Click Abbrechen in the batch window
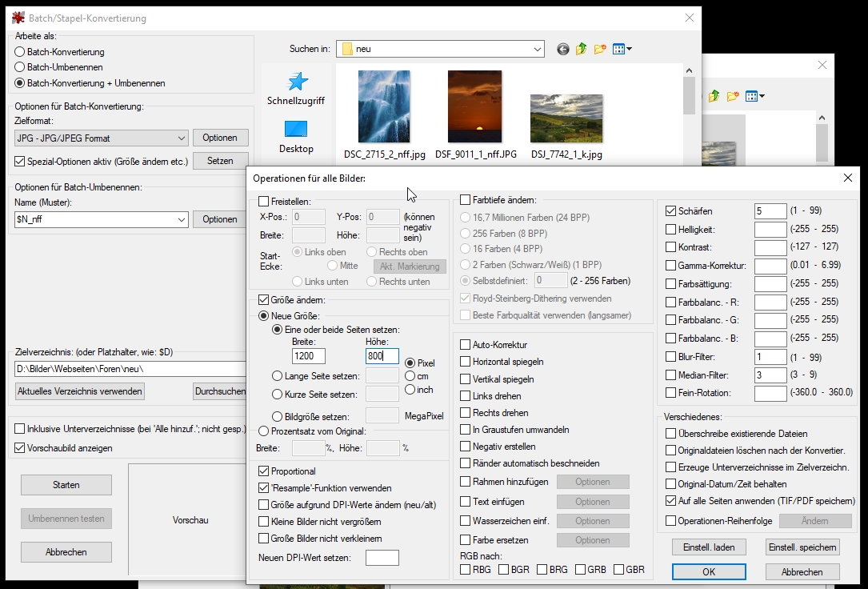This screenshot has width=868, height=589. (66, 552)
